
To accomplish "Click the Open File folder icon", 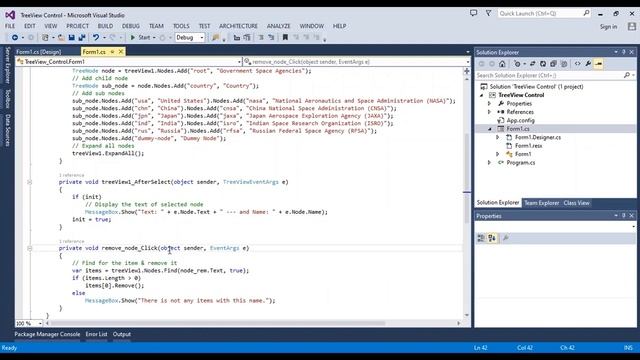I will [61, 38].
